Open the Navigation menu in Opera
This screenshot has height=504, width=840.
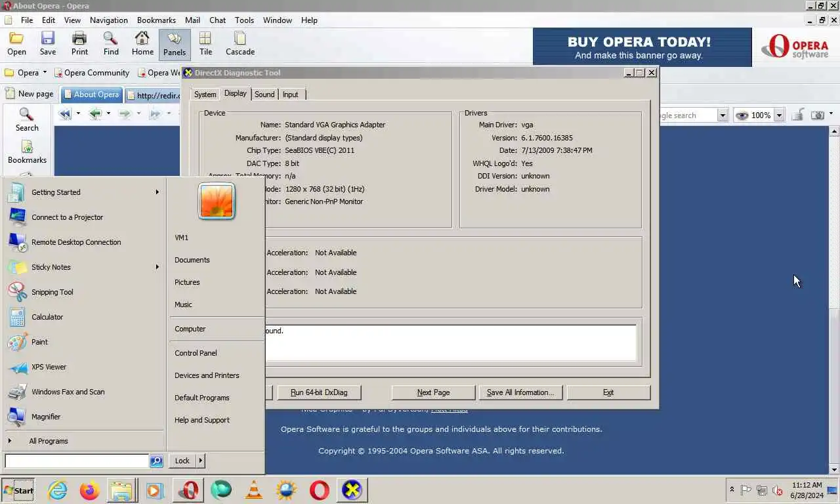pyautogui.click(x=109, y=20)
